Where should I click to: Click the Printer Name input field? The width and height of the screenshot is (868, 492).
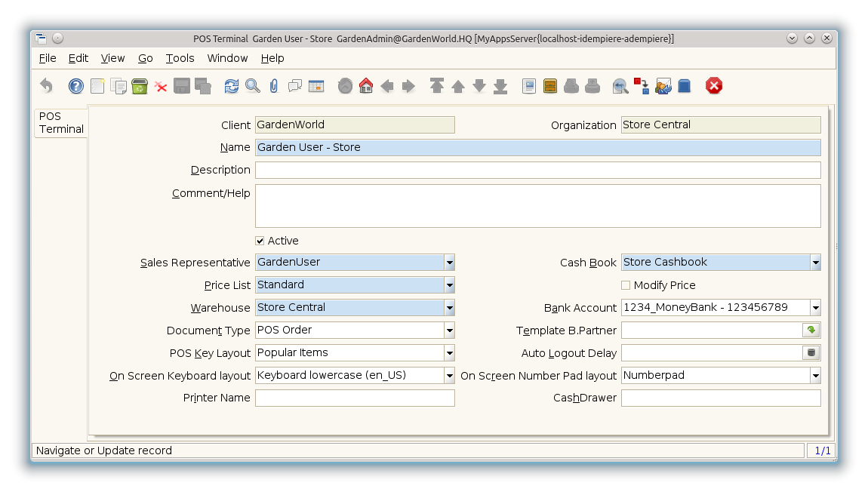click(355, 398)
